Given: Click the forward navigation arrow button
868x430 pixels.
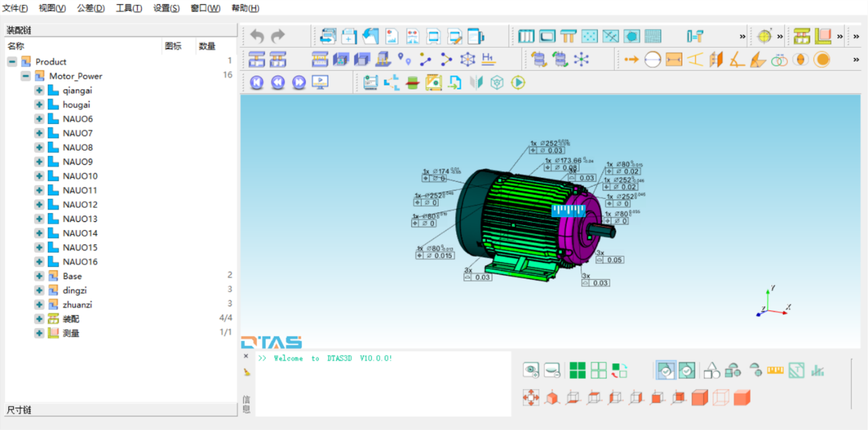Looking at the screenshot, I should coord(298,81).
